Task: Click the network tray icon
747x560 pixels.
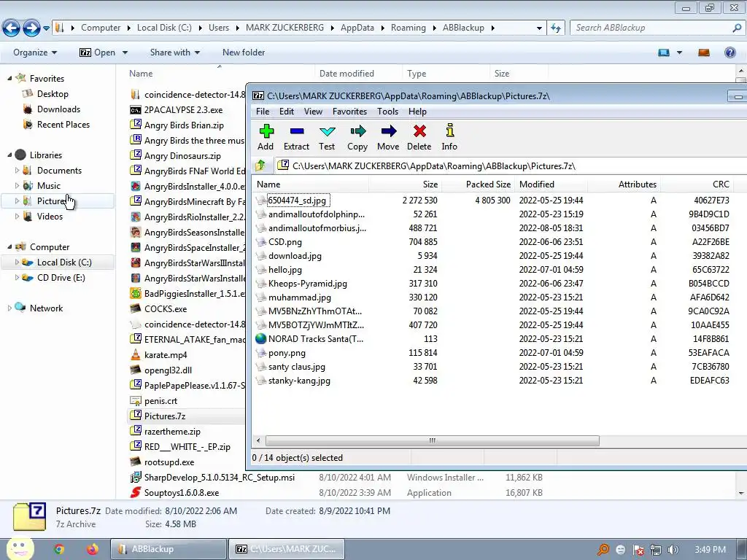Action: (656, 550)
